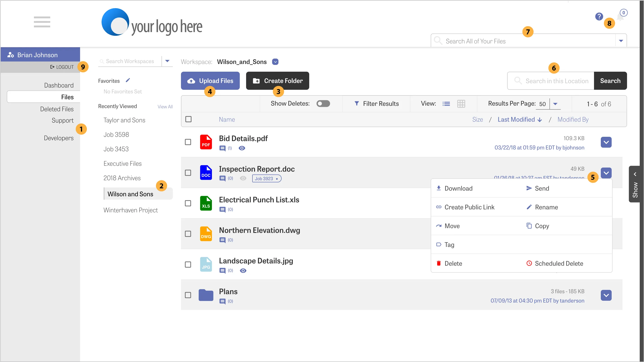Image resolution: width=644 pixels, height=362 pixels.
Task: Toggle watch eye on Inspection Report.doc
Action: [x=243, y=178]
